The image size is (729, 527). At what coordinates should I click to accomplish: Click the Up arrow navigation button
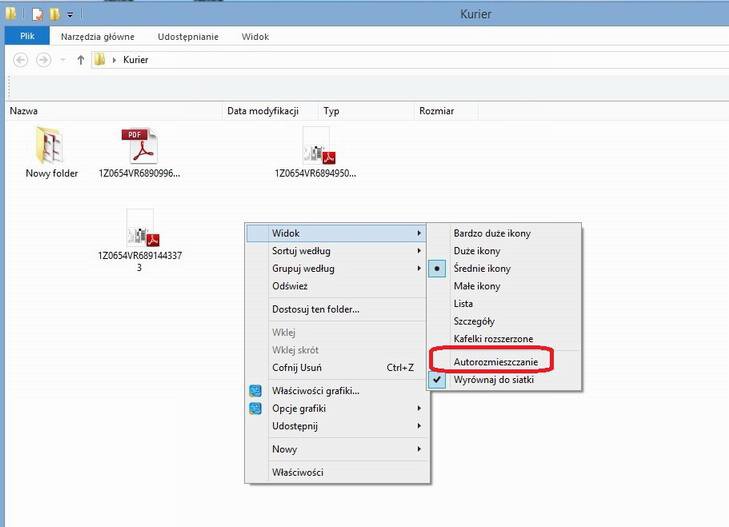pyautogui.click(x=80, y=60)
